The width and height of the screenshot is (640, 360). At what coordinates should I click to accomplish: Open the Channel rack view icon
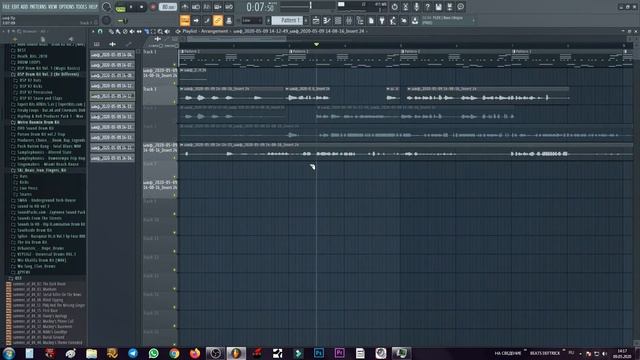coord(338,20)
